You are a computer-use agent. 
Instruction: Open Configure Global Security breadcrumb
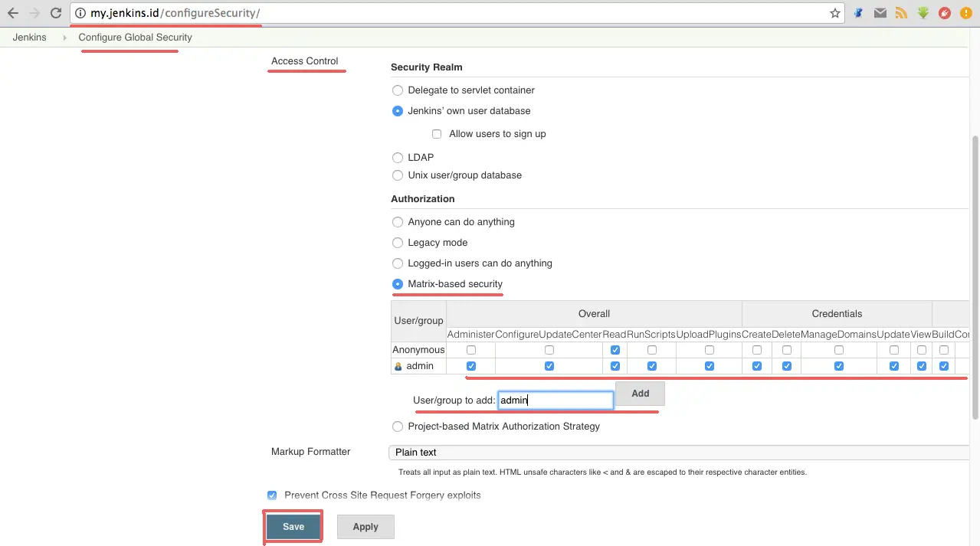135,38
